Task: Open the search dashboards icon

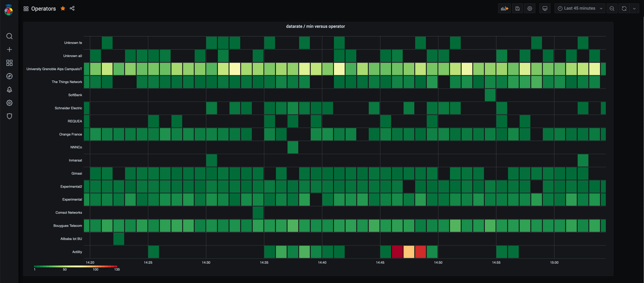Action: pos(9,36)
